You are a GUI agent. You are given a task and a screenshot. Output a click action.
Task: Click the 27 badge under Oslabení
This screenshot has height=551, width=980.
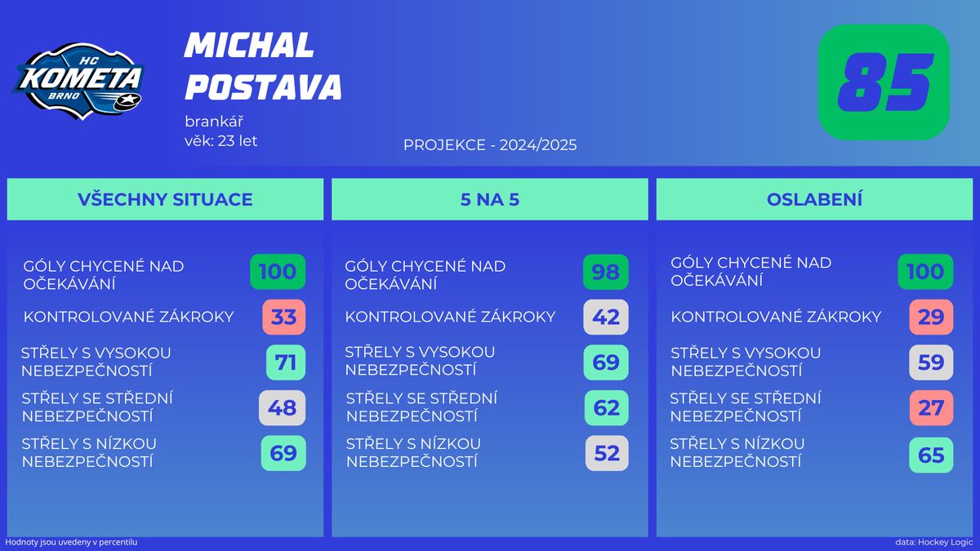tap(931, 407)
